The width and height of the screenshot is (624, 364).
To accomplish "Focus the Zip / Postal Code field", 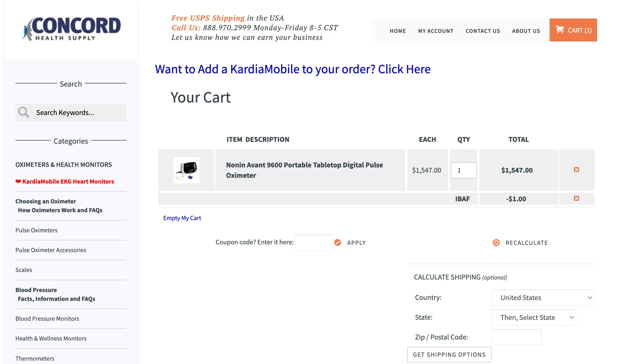I will point(517,337).
